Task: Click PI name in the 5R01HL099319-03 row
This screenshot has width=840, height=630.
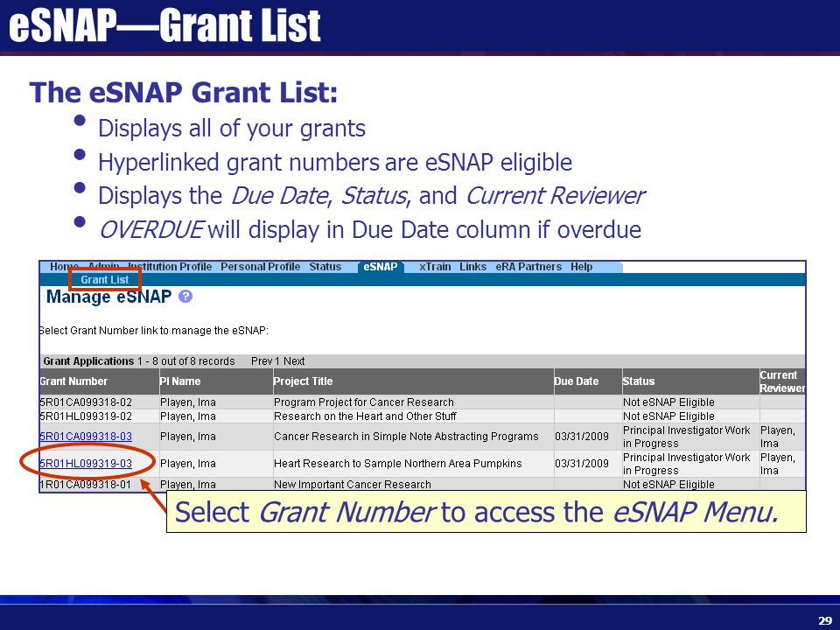Action: point(188,464)
